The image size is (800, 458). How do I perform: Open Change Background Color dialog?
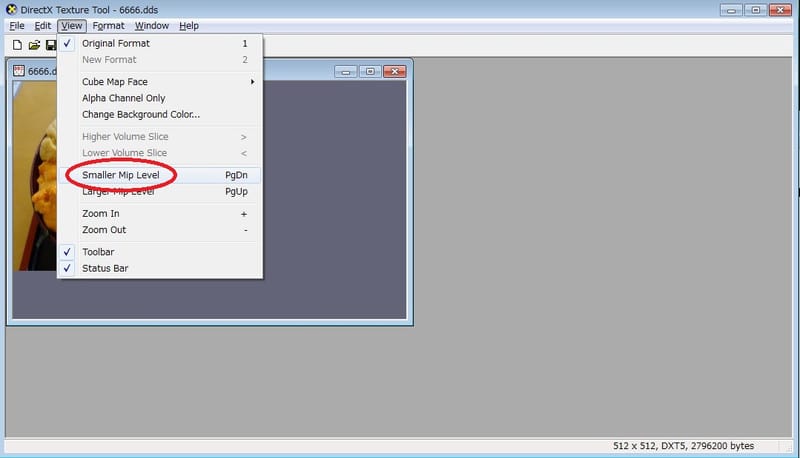[141, 114]
